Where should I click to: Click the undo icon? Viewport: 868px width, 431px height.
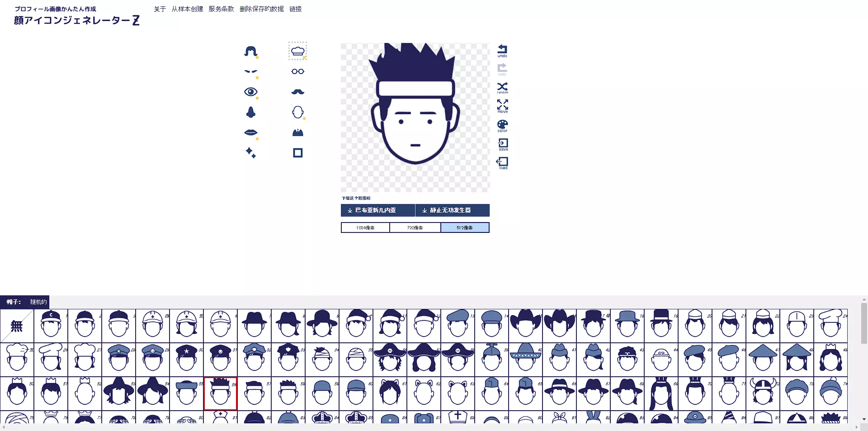(x=502, y=50)
